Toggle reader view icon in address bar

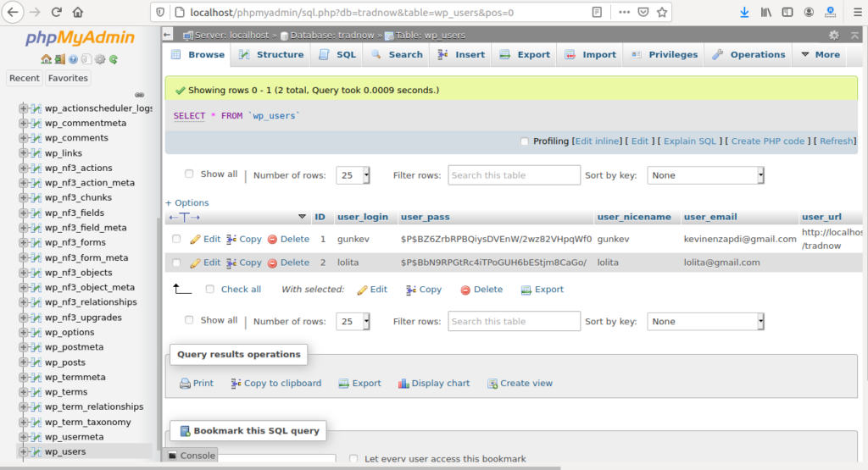tap(597, 12)
